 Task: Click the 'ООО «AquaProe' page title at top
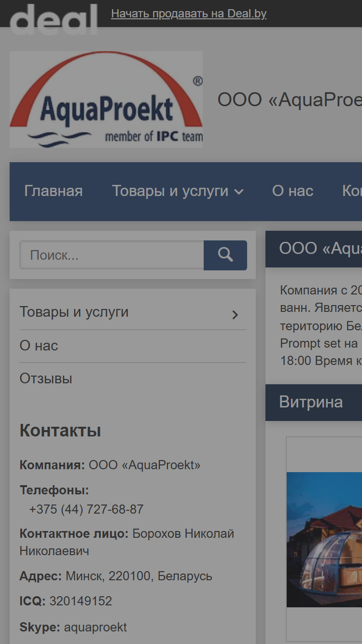point(290,100)
